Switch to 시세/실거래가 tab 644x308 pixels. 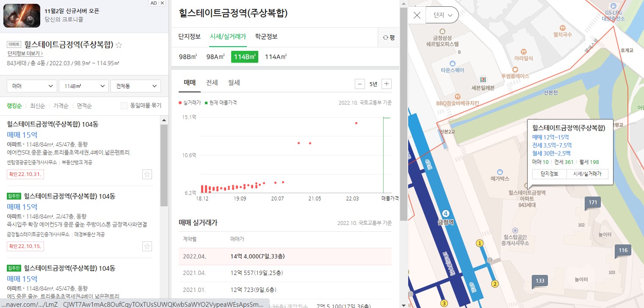(x=228, y=36)
